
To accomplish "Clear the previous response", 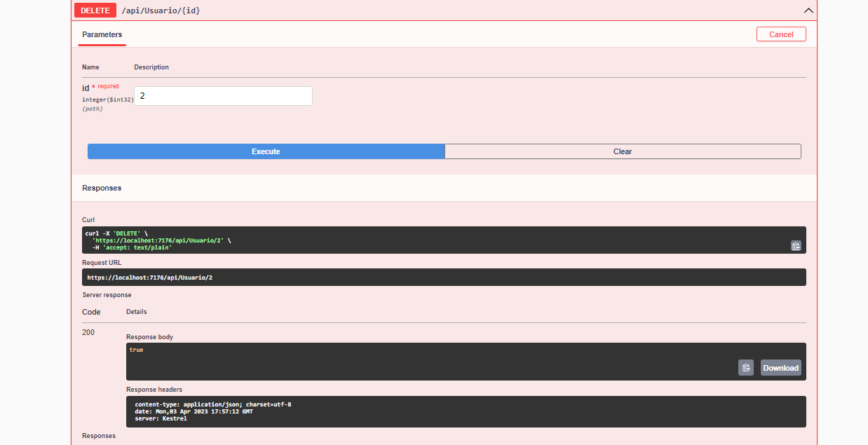I will [623, 151].
